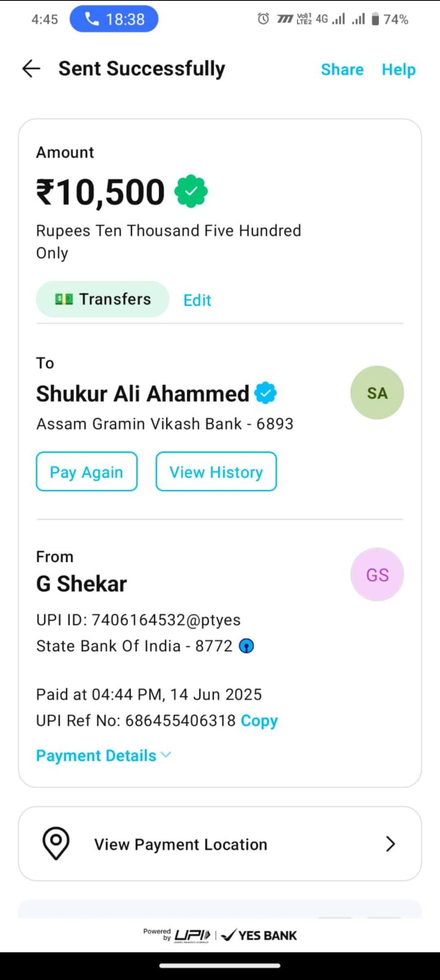Image resolution: width=440 pixels, height=980 pixels.
Task: Tap the GS sender avatar
Action: coord(377,574)
